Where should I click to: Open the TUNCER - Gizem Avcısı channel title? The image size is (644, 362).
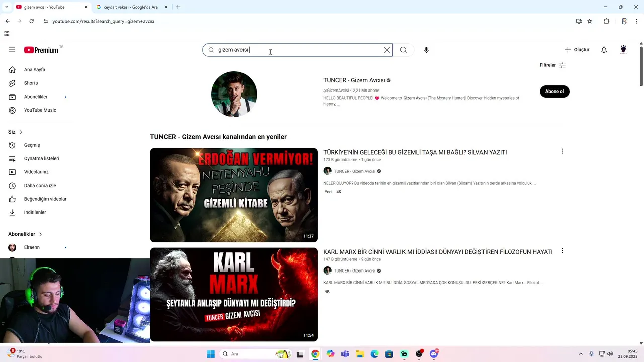click(x=354, y=80)
